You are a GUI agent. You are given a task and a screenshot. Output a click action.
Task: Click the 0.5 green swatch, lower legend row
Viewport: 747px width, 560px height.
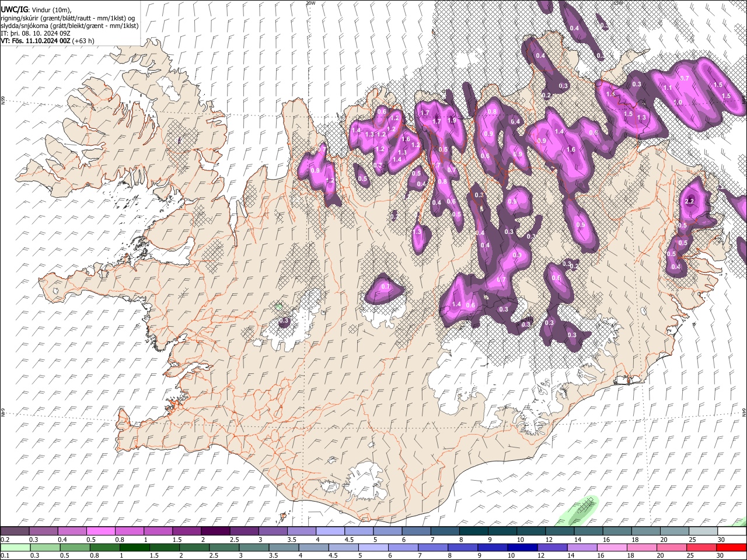(x=75, y=547)
